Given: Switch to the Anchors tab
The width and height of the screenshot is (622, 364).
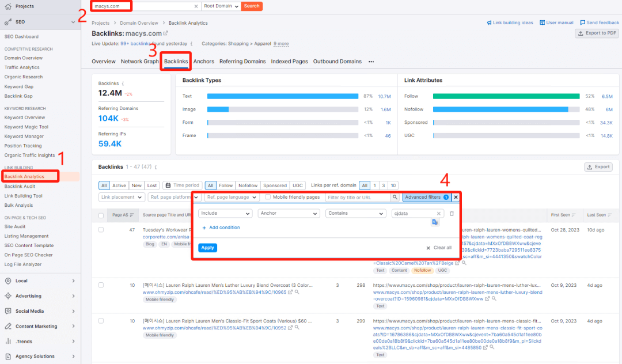Looking at the screenshot, I should [203, 62].
